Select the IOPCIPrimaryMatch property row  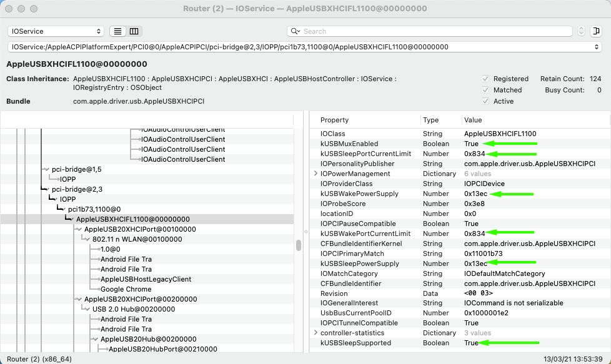pyautogui.click(x=460, y=253)
